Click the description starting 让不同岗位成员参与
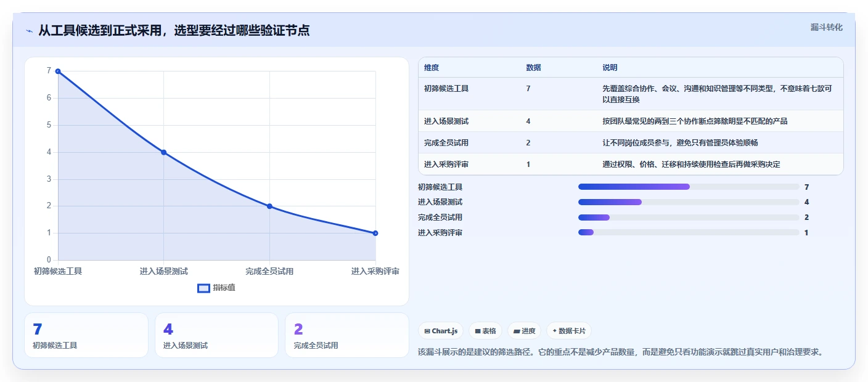This screenshot has width=868, height=382. tap(680, 143)
